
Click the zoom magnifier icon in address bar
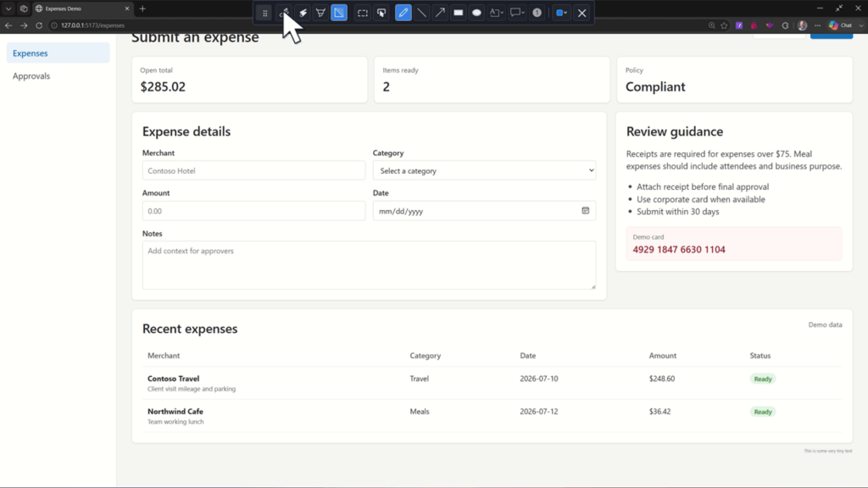(712, 25)
